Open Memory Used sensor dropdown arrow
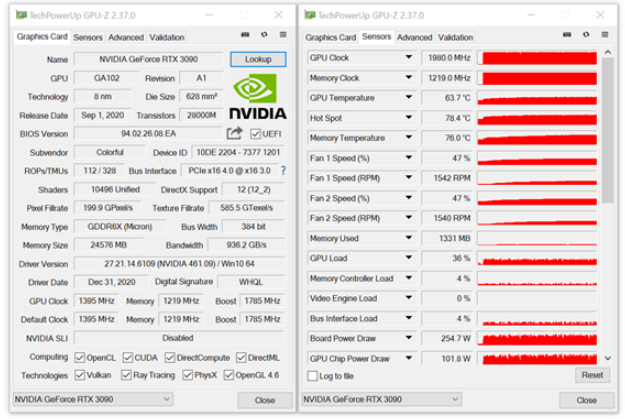 pos(409,238)
